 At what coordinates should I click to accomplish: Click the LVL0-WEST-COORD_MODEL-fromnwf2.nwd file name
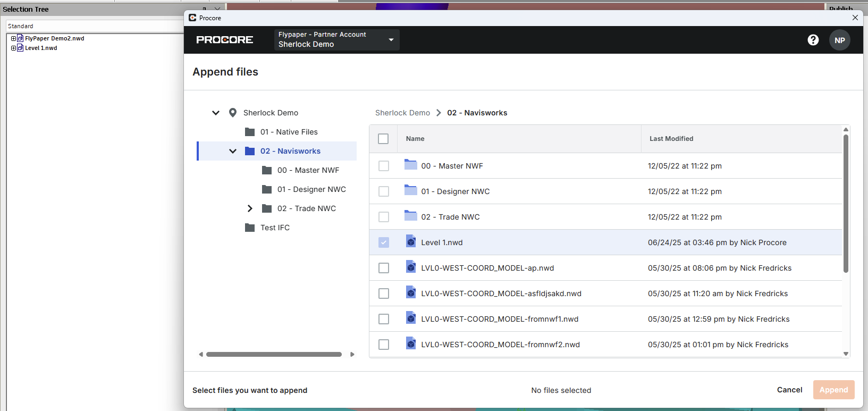pyautogui.click(x=500, y=345)
